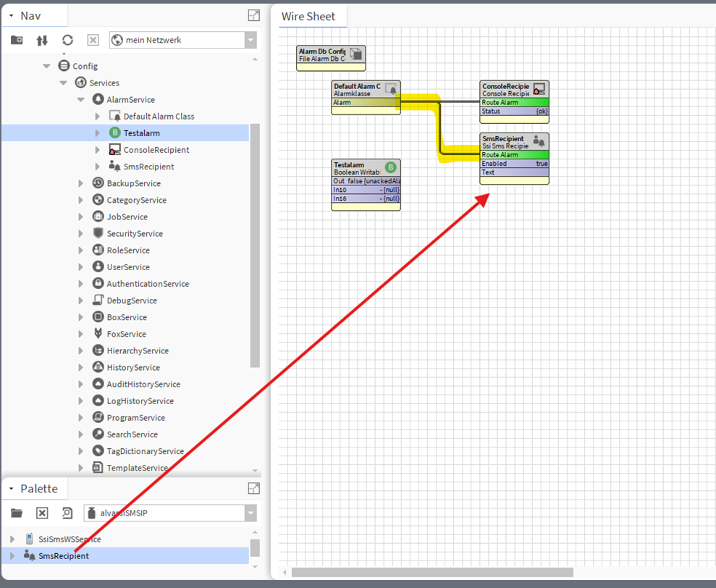This screenshot has width=716, height=588.
Task: Click the DebugService icon
Action: coord(98,300)
